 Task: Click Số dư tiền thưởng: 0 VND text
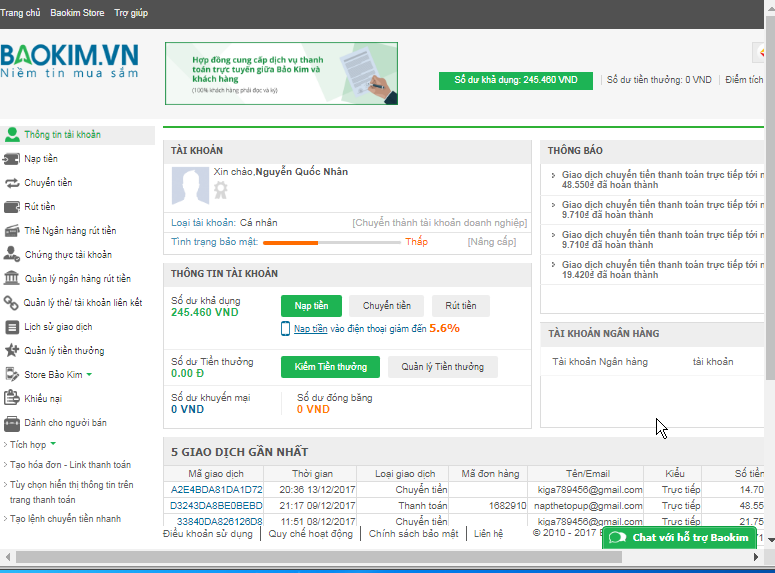659,80
